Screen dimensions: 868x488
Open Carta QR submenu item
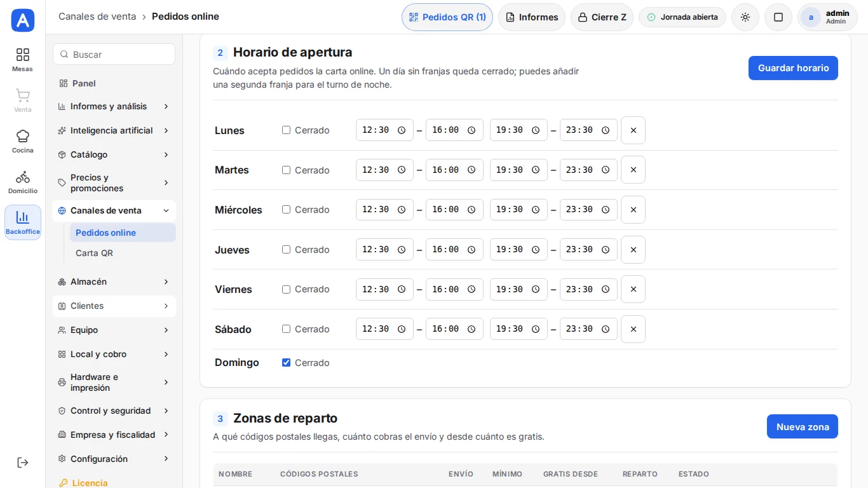(x=123, y=253)
